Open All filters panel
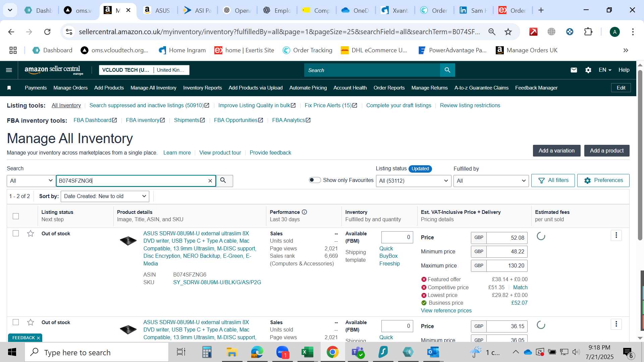This screenshot has height=362, width=644. point(553,181)
